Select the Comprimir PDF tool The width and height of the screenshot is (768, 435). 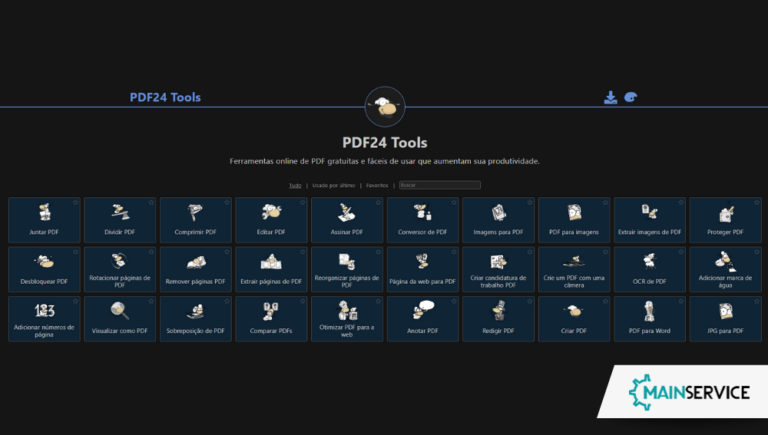click(195, 220)
